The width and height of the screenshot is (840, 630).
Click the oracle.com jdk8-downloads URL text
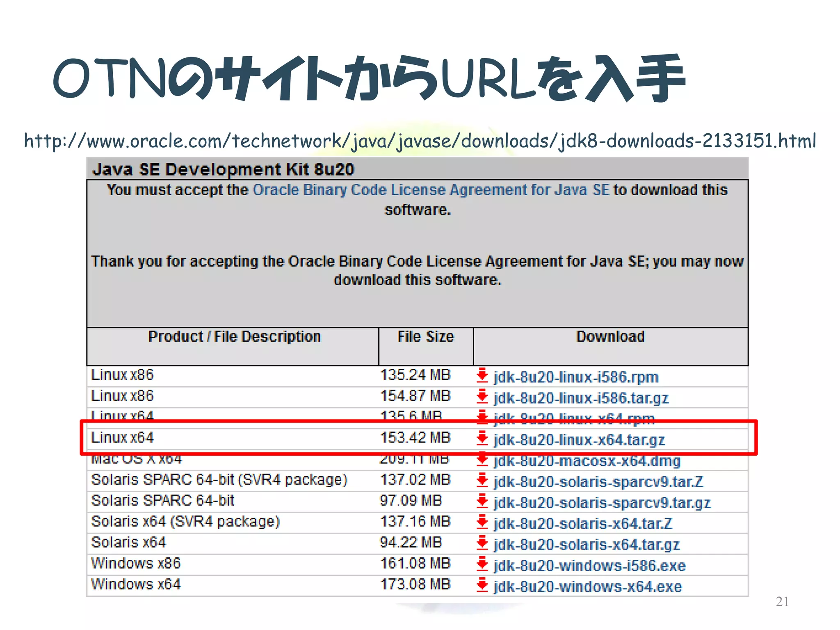coord(420,141)
